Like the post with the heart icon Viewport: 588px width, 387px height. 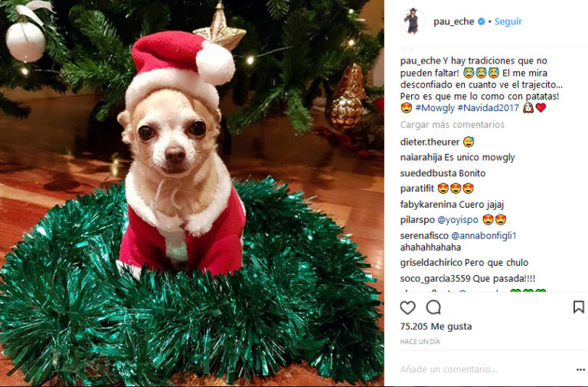(x=407, y=308)
